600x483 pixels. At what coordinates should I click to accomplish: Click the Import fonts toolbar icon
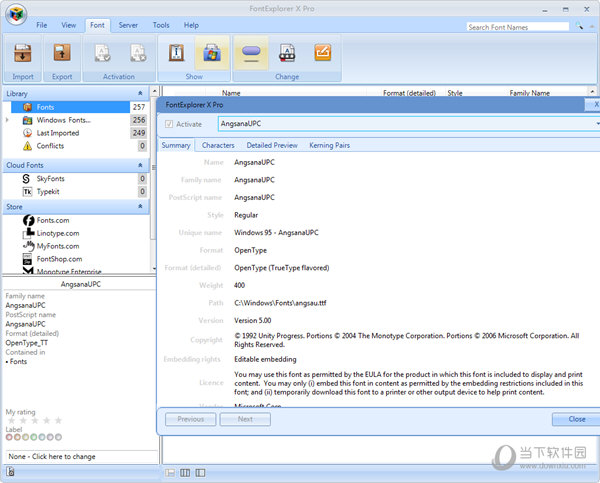(x=23, y=53)
